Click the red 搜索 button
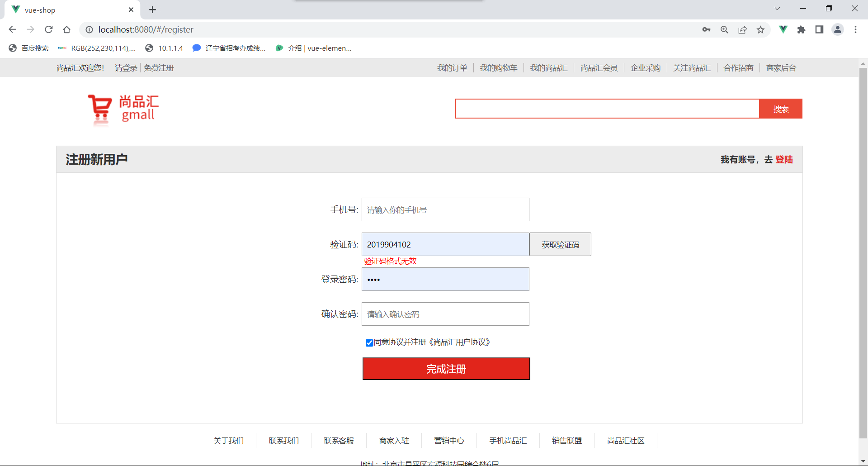 (x=781, y=109)
